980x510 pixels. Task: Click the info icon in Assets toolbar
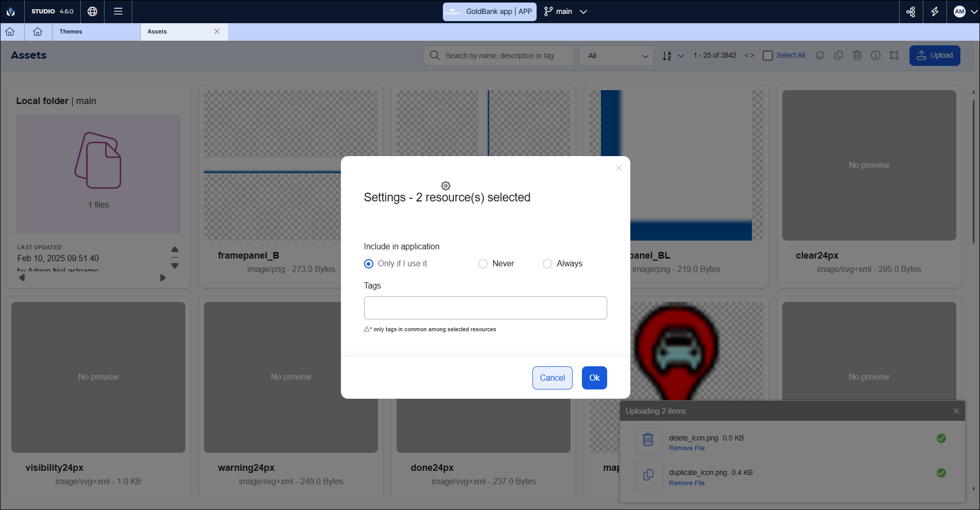[875, 55]
